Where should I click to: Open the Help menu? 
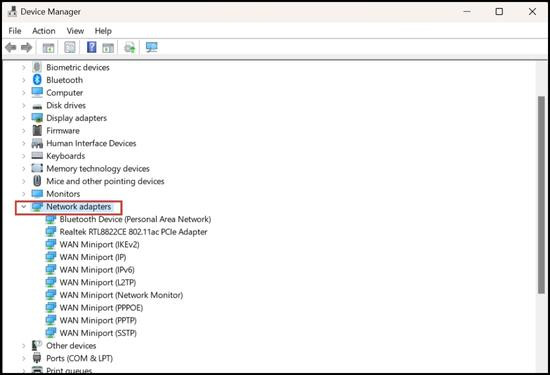(x=103, y=31)
